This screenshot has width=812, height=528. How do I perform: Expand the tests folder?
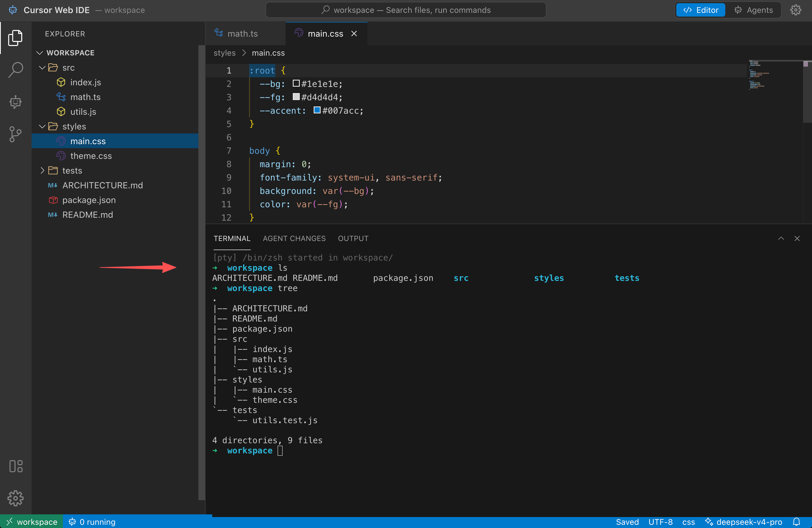[42, 171]
